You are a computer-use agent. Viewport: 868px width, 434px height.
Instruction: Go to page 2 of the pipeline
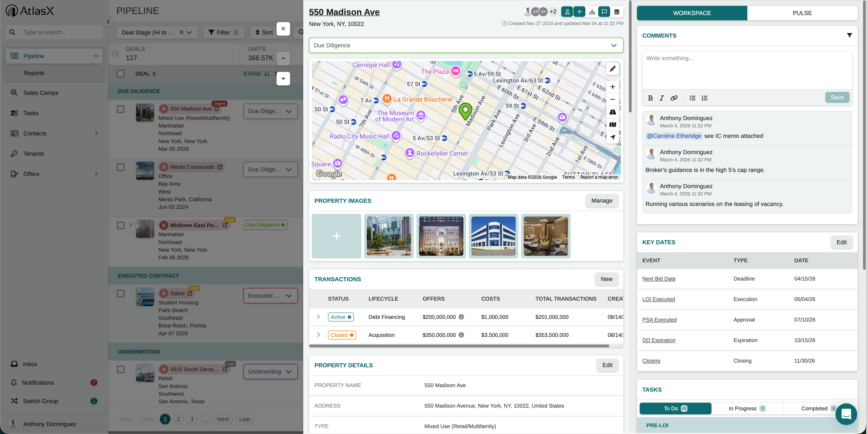[178, 419]
